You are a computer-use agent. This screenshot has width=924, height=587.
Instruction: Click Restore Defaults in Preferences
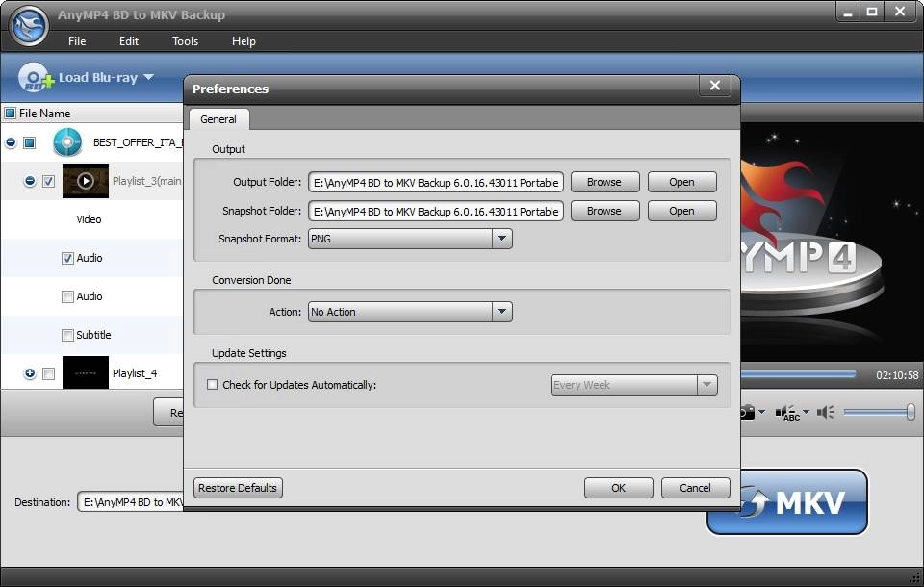(238, 488)
